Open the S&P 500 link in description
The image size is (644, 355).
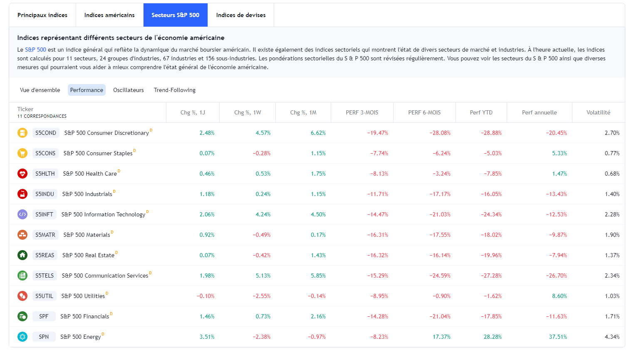(x=35, y=50)
